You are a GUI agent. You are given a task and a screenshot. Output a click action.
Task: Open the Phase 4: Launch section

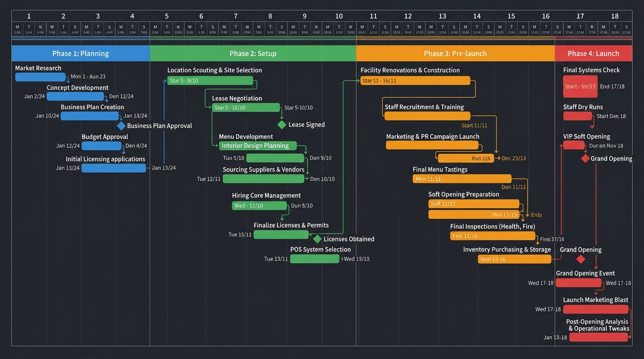(x=593, y=53)
